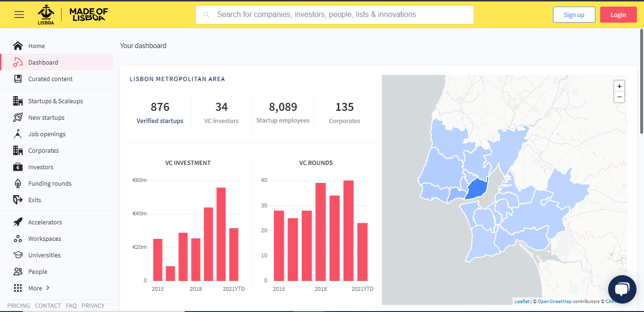
Task: Click the Exits icon in sidebar
Action: pos(18,200)
